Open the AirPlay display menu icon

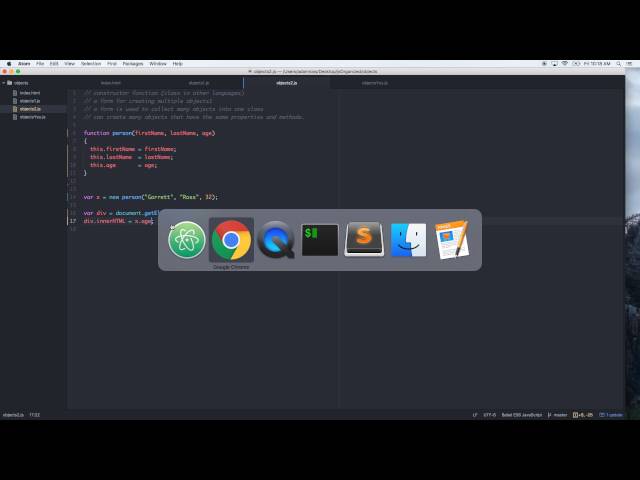(554, 64)
